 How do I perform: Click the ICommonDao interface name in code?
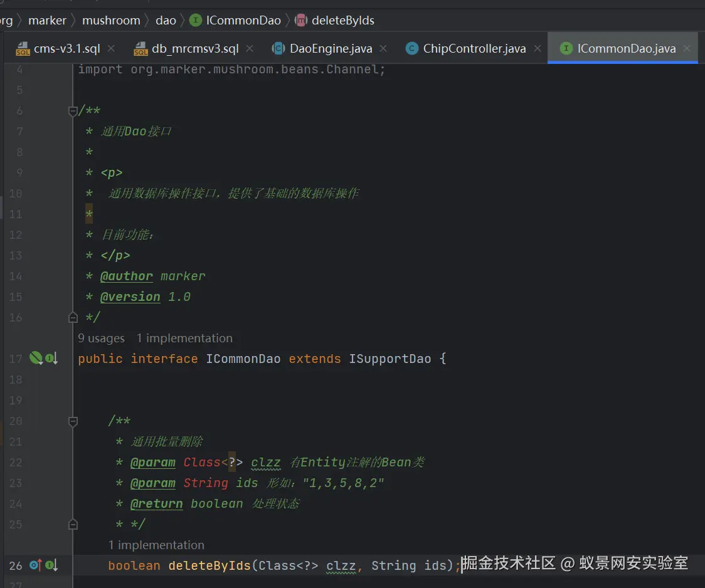point(243,359)
